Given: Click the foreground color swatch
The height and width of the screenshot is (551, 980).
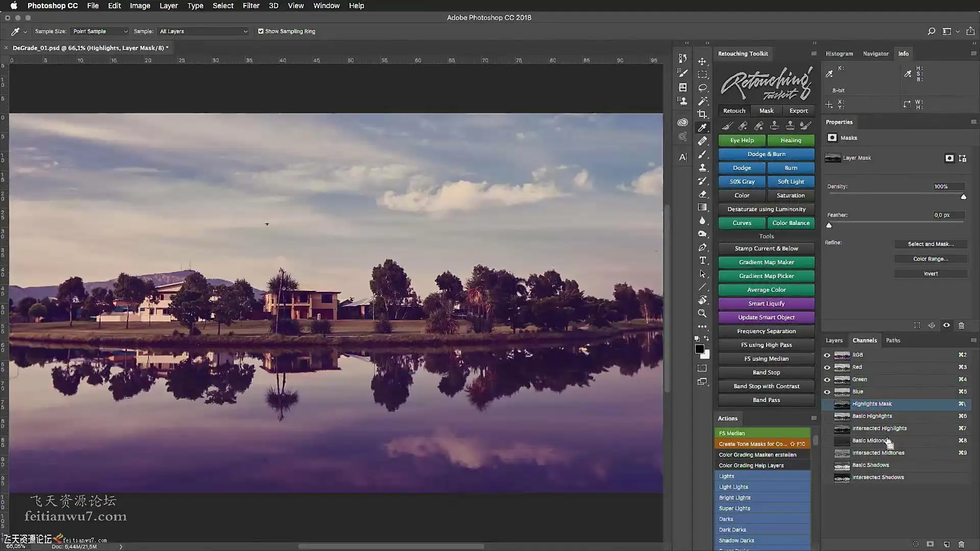Looking at the screenshot, I should pyautogui.click(x=699, y=349).
